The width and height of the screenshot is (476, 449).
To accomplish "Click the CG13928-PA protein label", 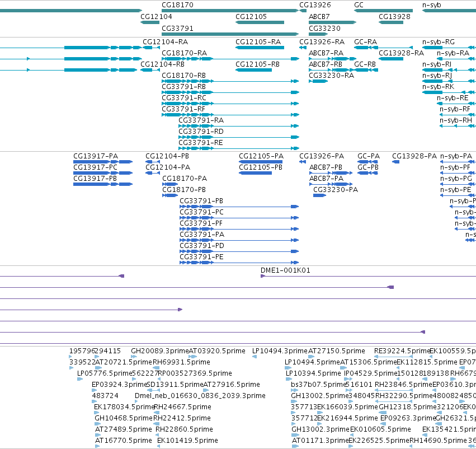I will 414,156.
